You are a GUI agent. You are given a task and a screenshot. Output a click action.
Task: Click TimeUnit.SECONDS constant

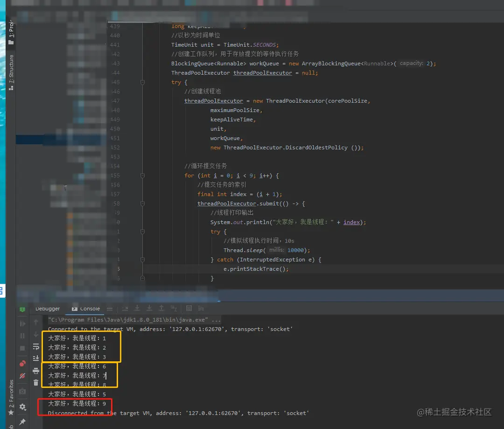(250, 45)
